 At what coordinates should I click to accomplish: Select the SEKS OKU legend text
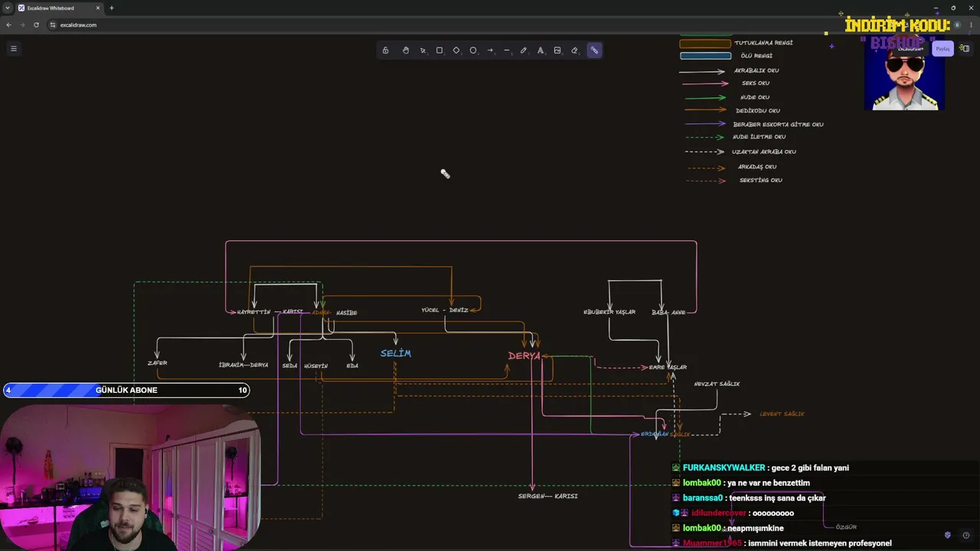tap(756, 83)
